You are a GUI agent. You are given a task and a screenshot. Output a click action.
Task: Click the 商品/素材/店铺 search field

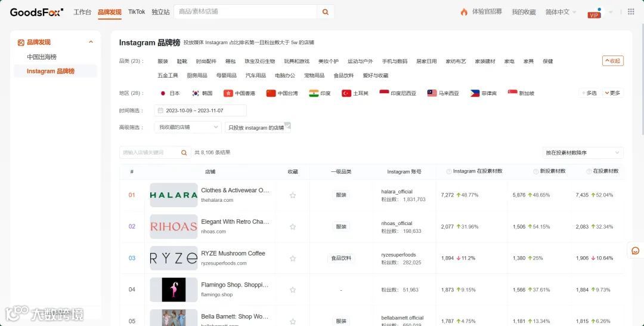(x=246, y=12)
